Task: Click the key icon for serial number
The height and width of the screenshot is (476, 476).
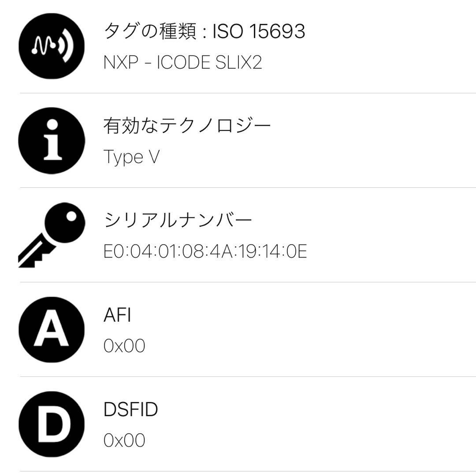Action: click(52, 236)
